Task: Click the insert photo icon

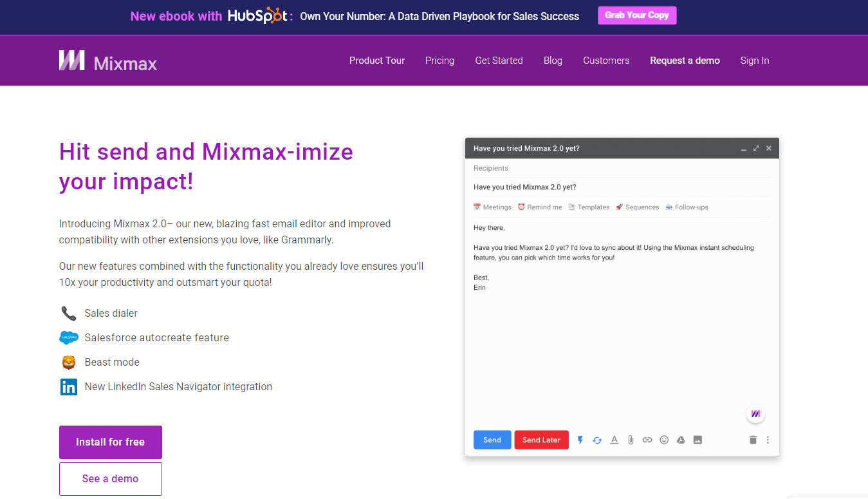Action: pos(697,440)
